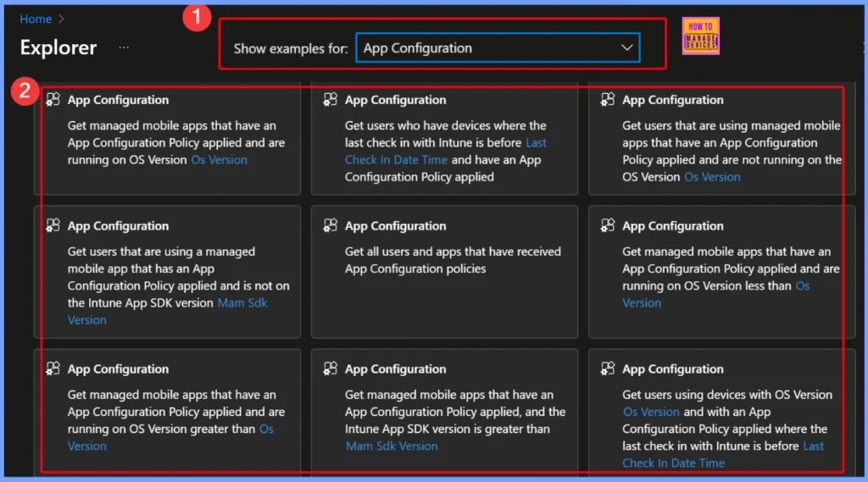Click Last Check In Date Time link in last card
This screenshot has width=868, height=482.
(673, 463)
